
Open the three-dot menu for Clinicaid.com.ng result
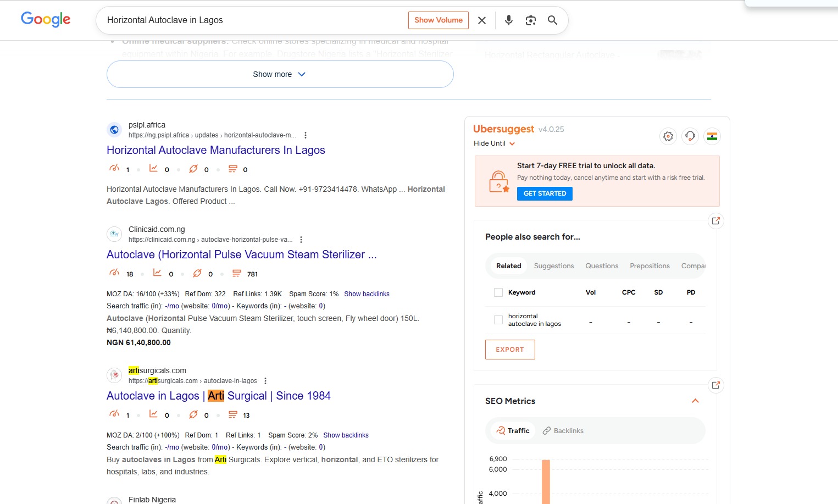pyautogui.click(x=301, y=240)
